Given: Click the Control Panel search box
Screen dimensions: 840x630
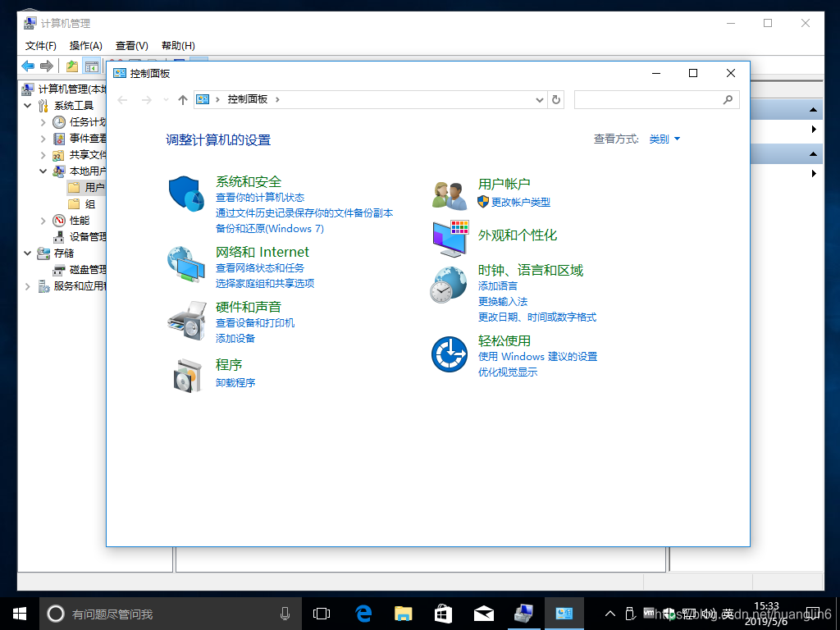Looking at the screenshot, I should pyautogui.click(x=657, y=99).
